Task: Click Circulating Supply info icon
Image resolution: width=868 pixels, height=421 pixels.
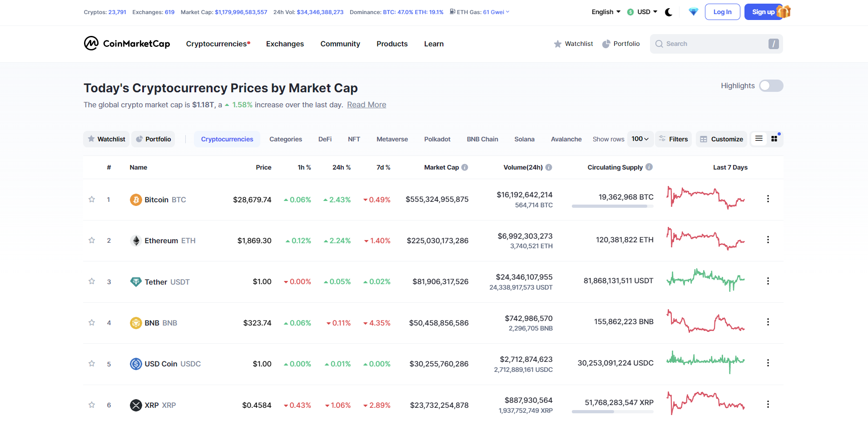Action: pos(649,167)
